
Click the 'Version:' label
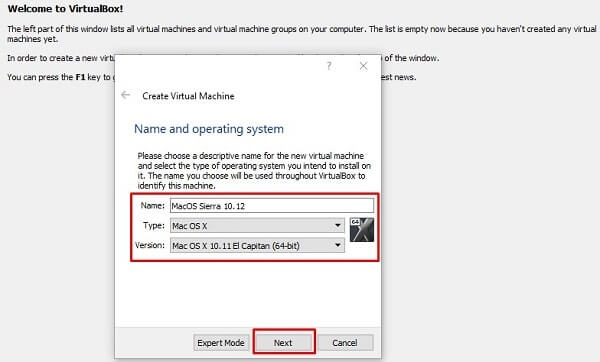pyautogui.click(x=150, y=245)
